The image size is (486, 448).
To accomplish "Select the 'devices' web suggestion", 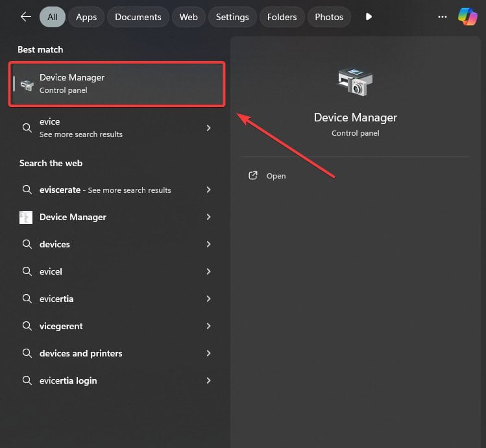I will pyautogui.click(x=117, y=244).
